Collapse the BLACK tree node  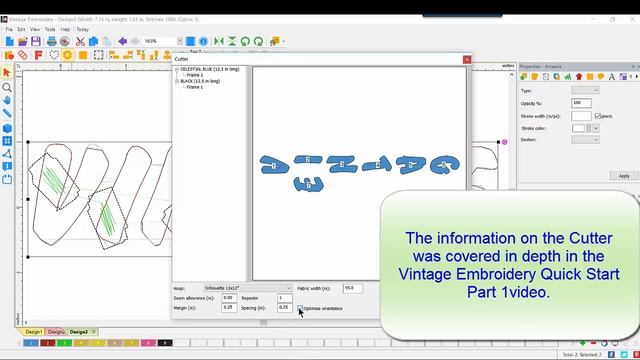[x=177, y=81]
